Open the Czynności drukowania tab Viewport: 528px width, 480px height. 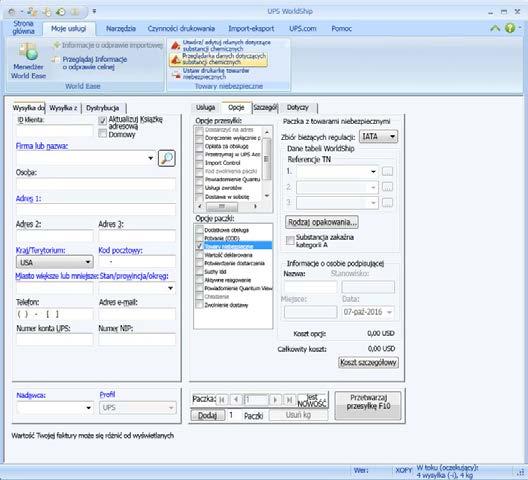[x=181, y=29]
